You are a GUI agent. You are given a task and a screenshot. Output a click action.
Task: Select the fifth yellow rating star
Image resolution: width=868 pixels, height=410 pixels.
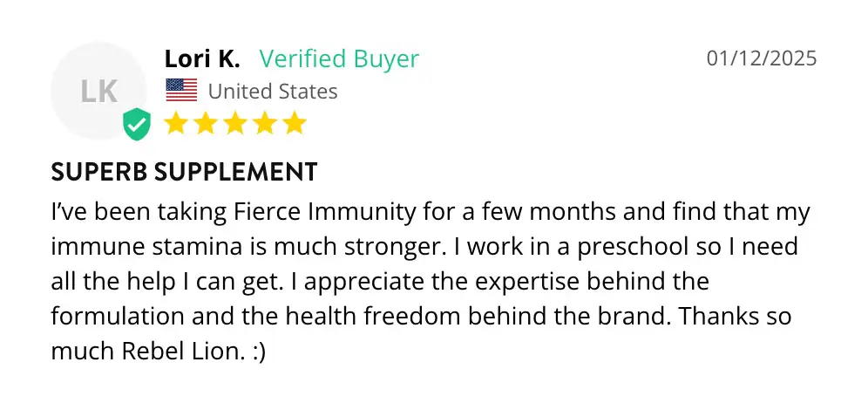294,123
